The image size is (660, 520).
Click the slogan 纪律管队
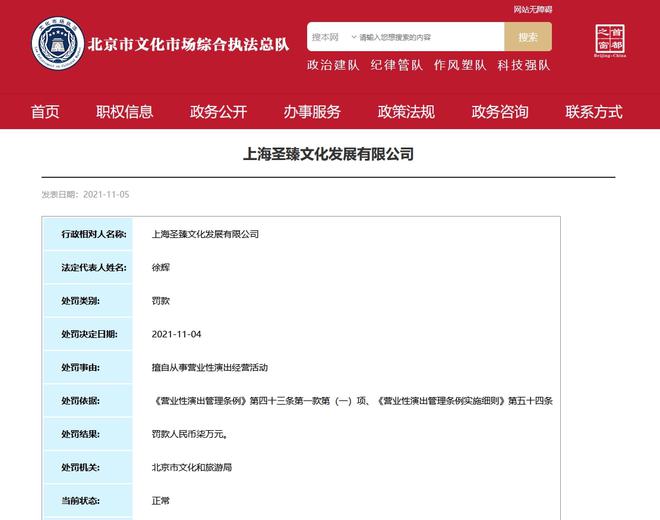(x=397, y=65)
